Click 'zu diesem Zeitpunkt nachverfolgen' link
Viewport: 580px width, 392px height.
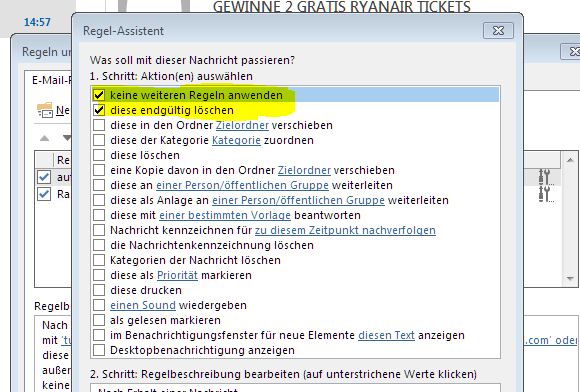(x=345, y=230)
